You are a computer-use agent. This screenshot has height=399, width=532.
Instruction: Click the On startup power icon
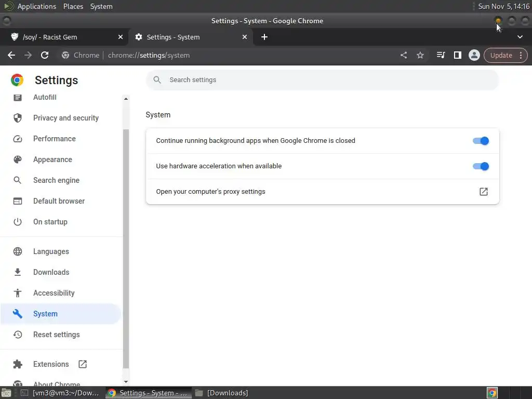pyautogui.click(x=18, y=222)
